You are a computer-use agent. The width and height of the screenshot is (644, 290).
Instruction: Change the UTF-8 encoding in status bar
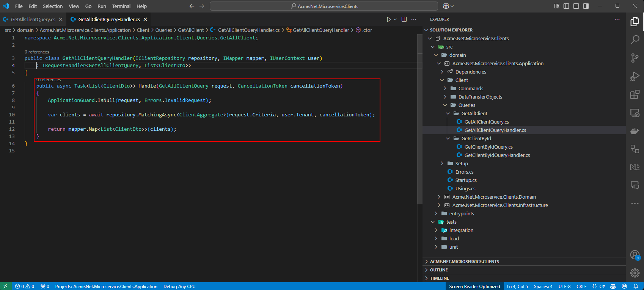[x=564, y=286]
